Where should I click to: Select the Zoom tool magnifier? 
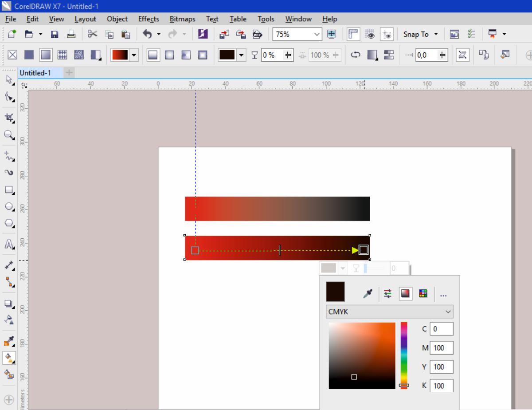(8, 134)
